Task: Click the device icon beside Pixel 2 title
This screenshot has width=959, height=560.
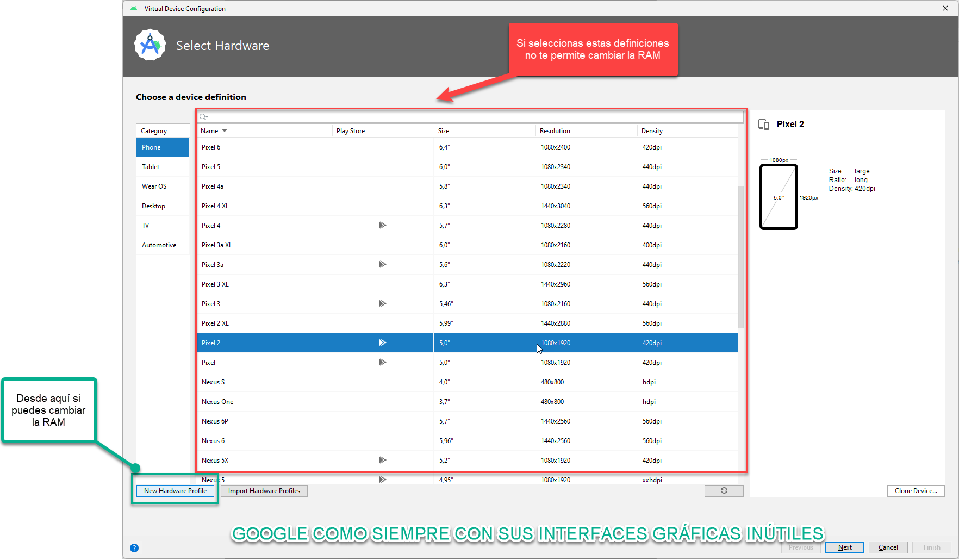Action: pos(764,125)
